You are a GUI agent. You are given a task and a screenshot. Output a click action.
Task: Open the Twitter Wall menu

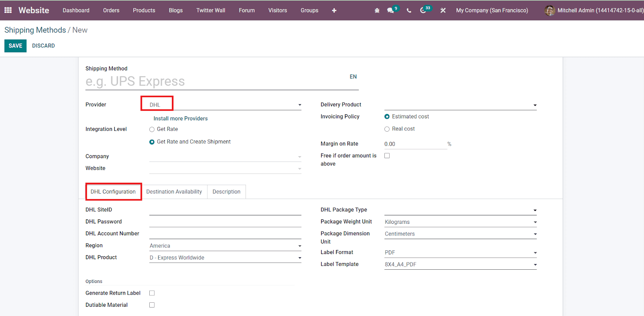pyautogui.click(x=211, y=10)
